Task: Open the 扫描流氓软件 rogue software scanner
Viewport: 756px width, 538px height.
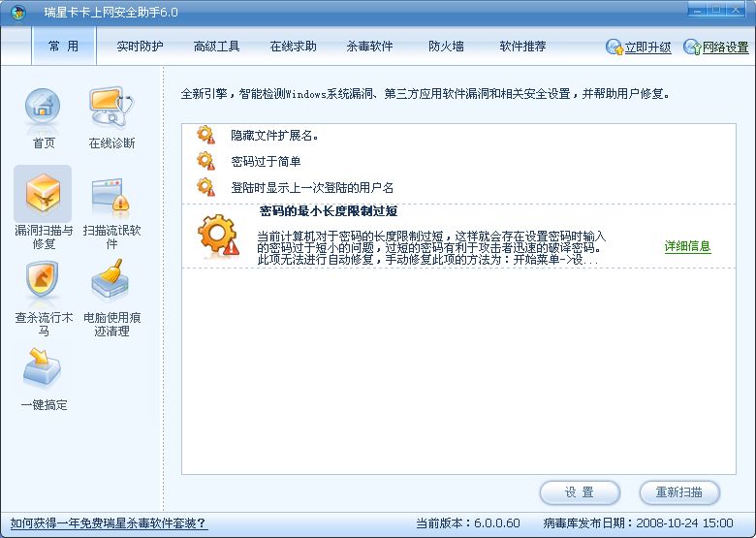Action: click(x=110, y=195)
